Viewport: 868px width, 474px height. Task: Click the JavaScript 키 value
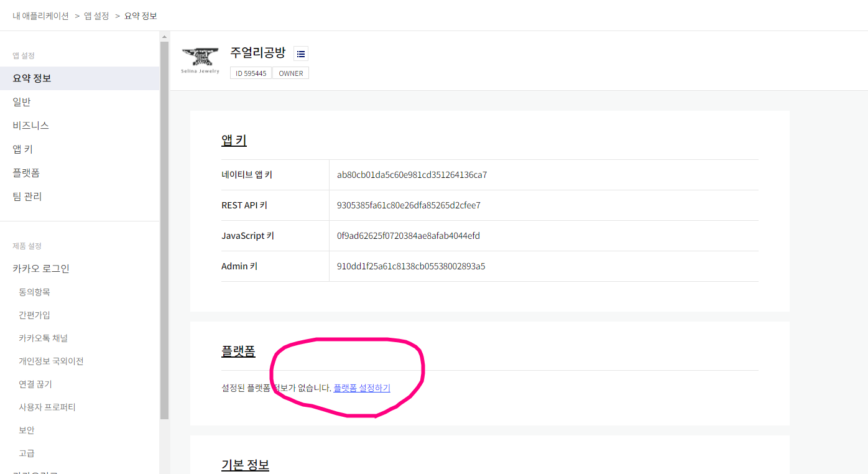[x=409, y=236]
